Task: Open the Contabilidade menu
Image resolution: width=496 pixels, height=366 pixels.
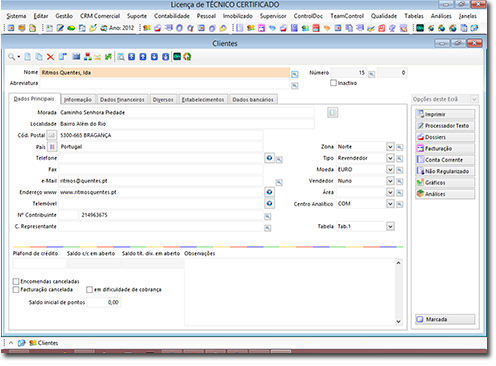Action: (172, 16)
